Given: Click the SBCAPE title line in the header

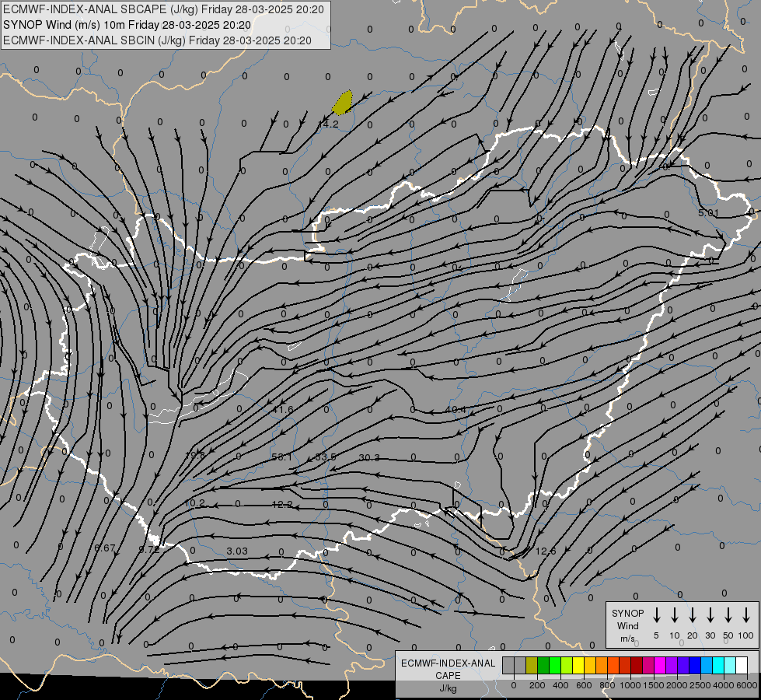Looking at the screenshot, I should [x=163, y=9].
